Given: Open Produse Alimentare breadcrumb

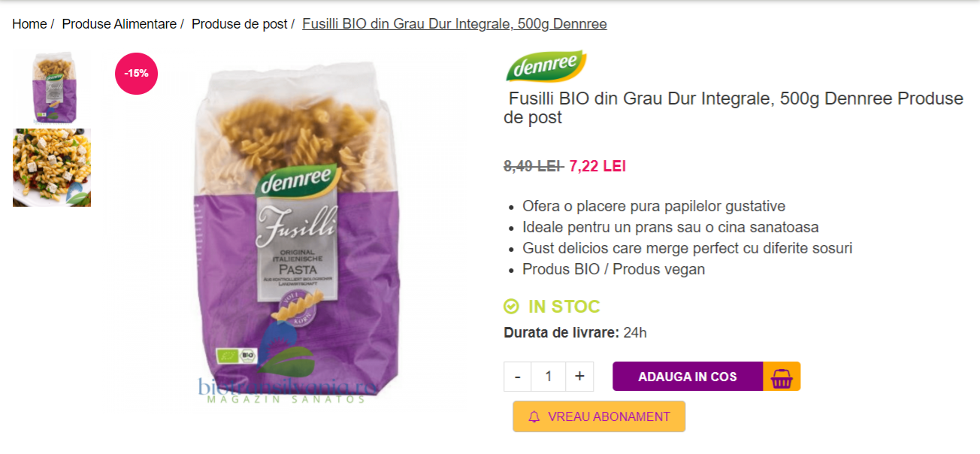Looking at the screenshot, I should 119,24.
